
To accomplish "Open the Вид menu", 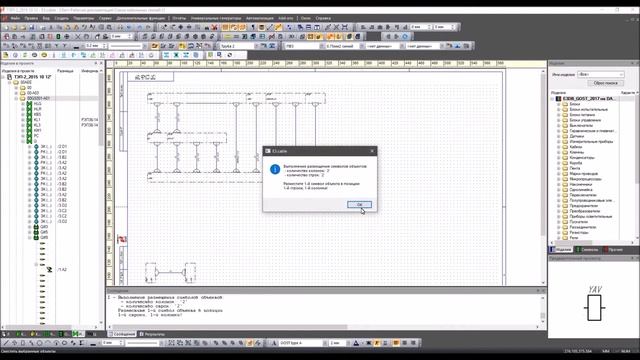I will (x=46, y=18).
